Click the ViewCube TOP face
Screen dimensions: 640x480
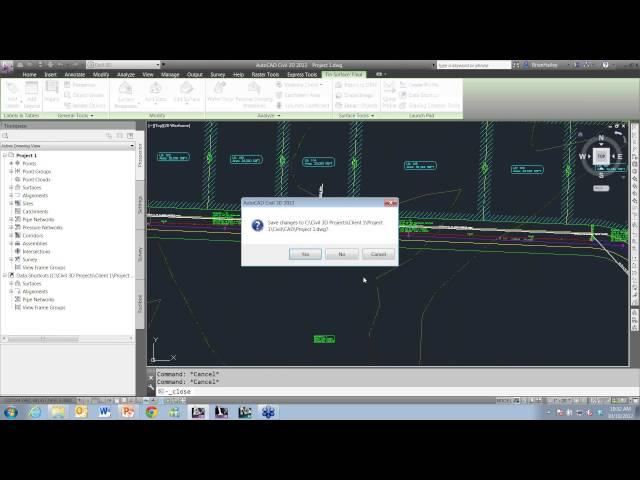601,156
